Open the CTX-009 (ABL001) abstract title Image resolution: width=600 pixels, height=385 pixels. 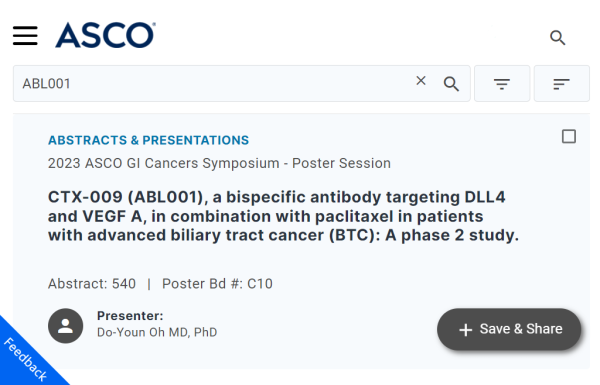283,216
